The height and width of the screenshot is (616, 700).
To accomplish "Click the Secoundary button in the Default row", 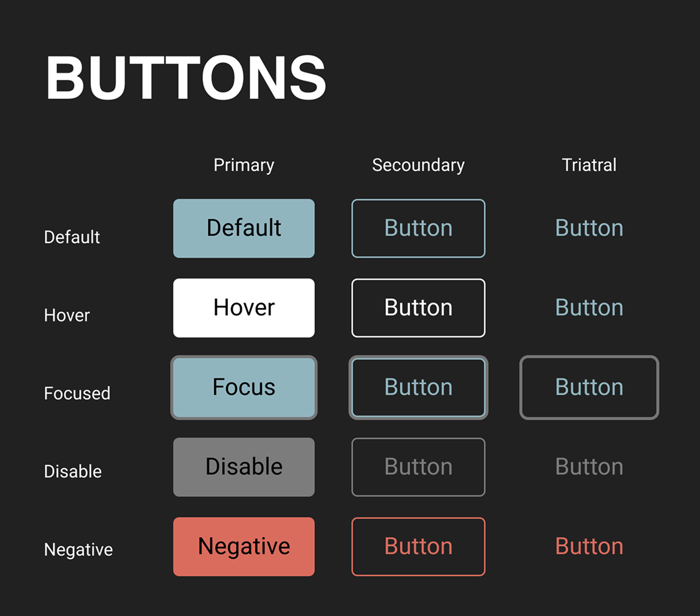I will [x=418, y=228].
